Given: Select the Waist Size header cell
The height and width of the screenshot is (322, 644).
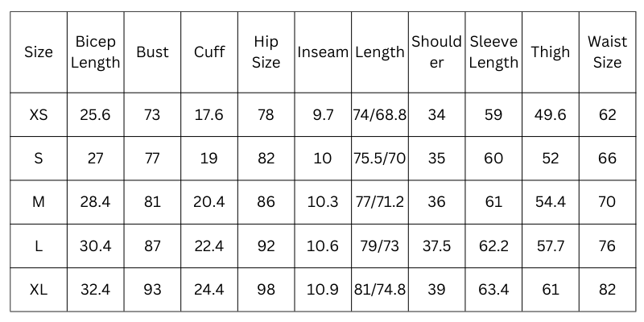Looking at the screenshot, I should coord(607,52).
